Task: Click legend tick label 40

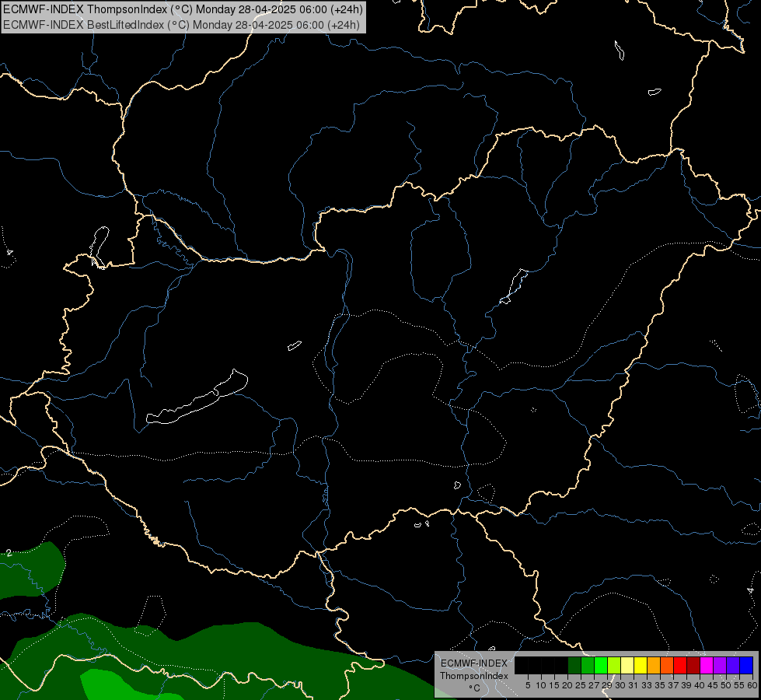Action: (700, 685)
